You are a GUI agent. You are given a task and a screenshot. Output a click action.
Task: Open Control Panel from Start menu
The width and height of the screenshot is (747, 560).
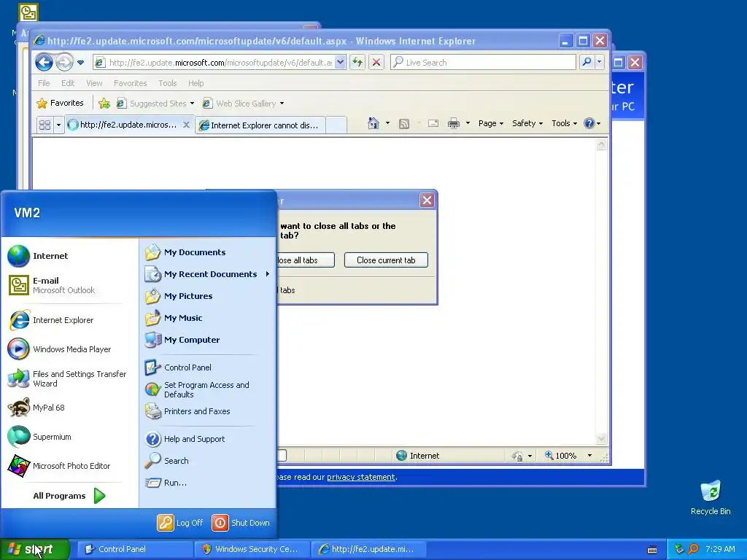click(x=207, y=367)
